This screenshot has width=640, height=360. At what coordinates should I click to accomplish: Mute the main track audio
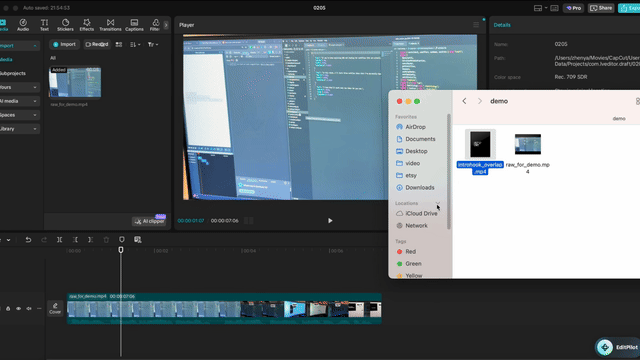29,309
